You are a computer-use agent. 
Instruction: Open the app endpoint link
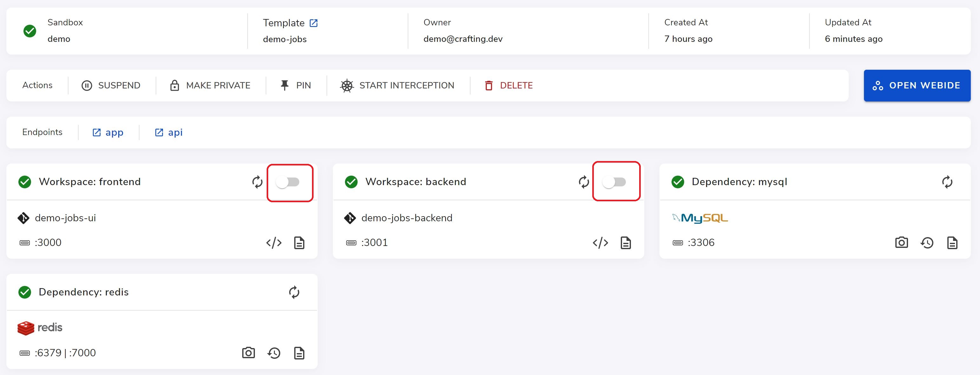pos(108,133)
